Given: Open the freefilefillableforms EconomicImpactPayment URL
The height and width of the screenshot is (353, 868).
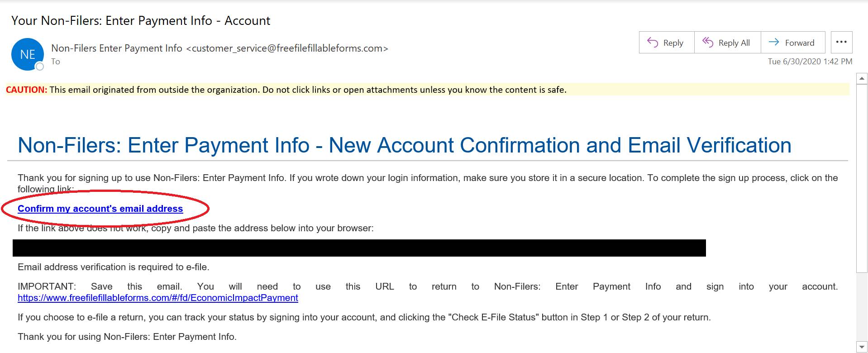Looking at the screenshot, I should tap(157, 298).
